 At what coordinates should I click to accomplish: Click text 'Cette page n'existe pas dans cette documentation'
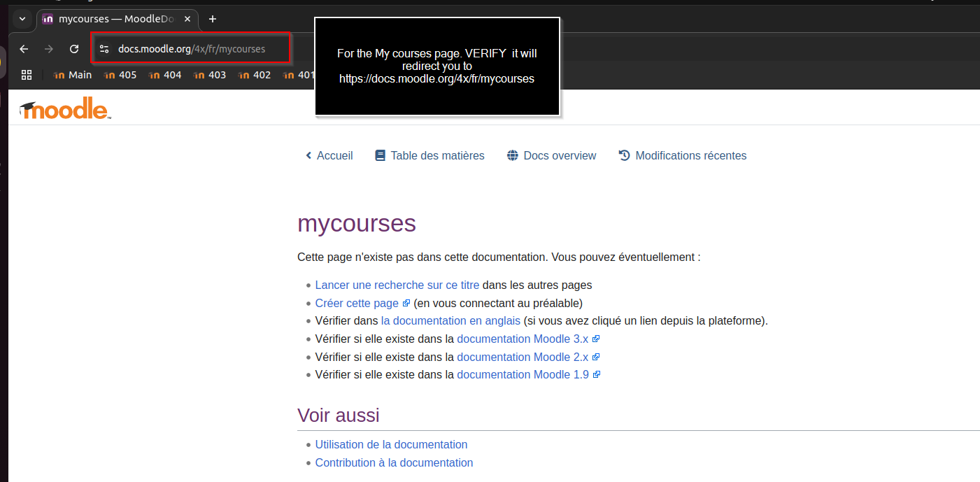(x=422, y=257)
